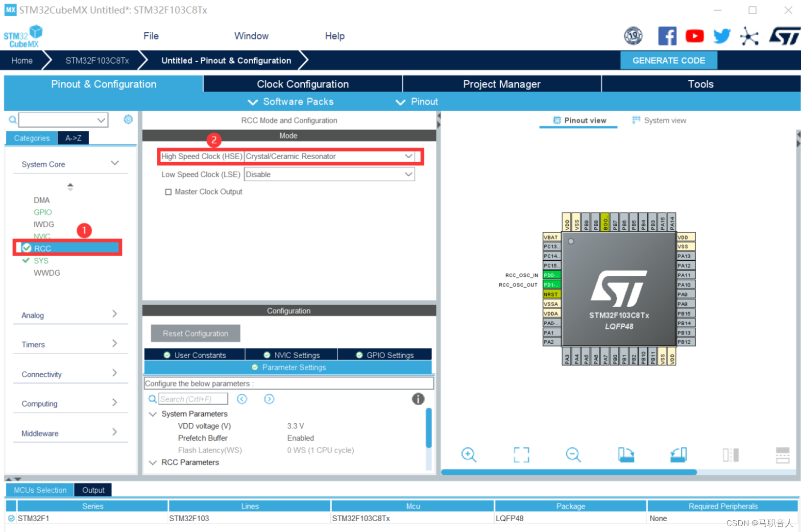The width and height of the screenshot is (801, 532).
Task: Select the A->Z tab
Action: click(x=73, y=138)
